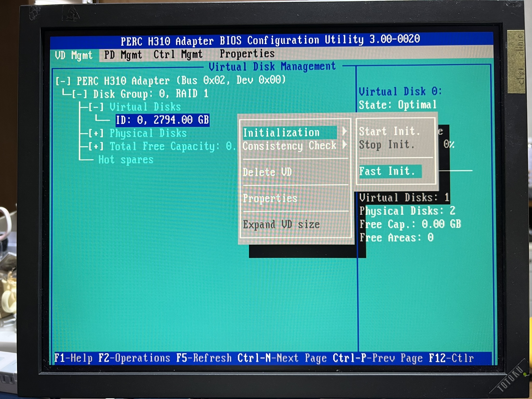532x399 pixels.
Task: Click F12-Ctlr in the bottom bar
Action: click(451, 358)
